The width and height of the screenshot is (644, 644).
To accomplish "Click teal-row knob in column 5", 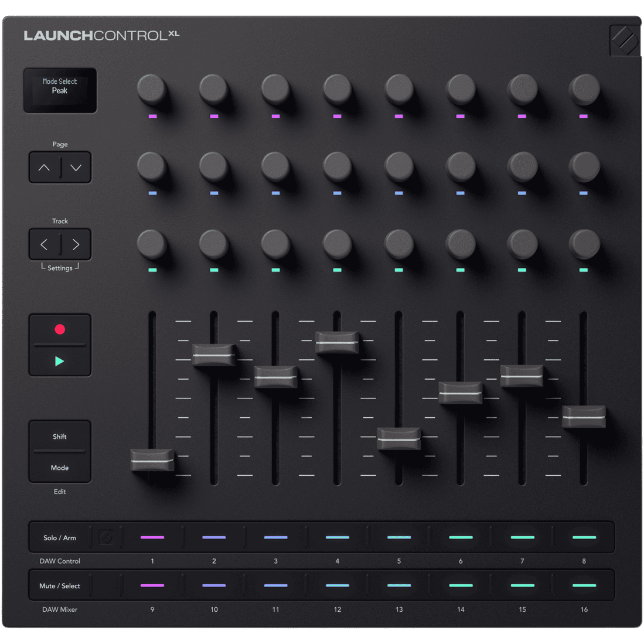I will 399,244.
